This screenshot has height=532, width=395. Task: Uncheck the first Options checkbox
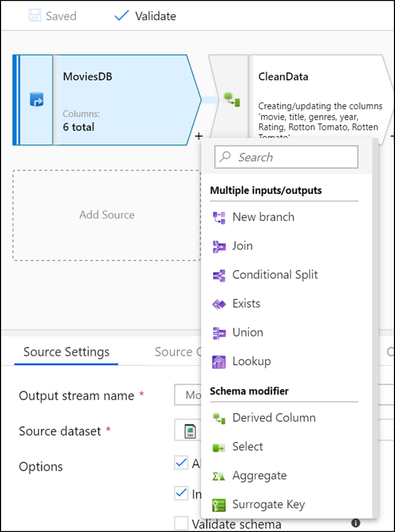(181, 463)
